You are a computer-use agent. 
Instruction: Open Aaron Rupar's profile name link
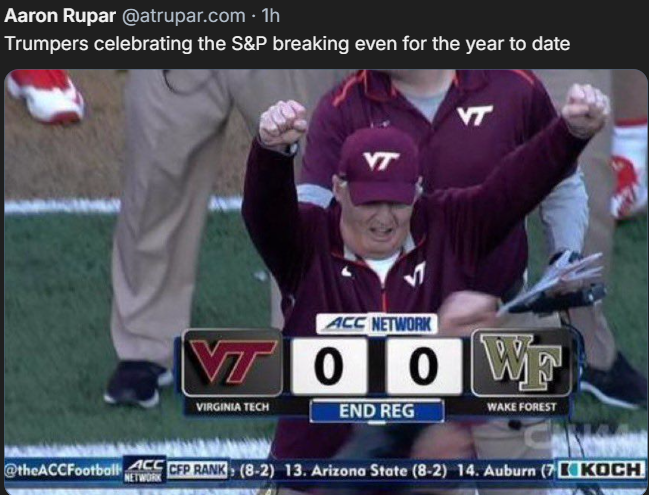60,16
